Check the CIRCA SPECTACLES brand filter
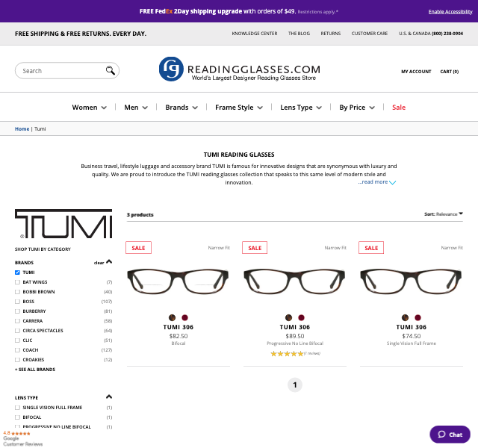The image size is (478, 448). click(x=17, y=331)
